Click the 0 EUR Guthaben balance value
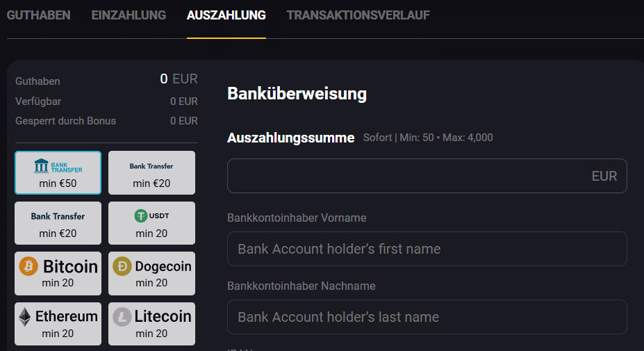 (x=179, y=79)
